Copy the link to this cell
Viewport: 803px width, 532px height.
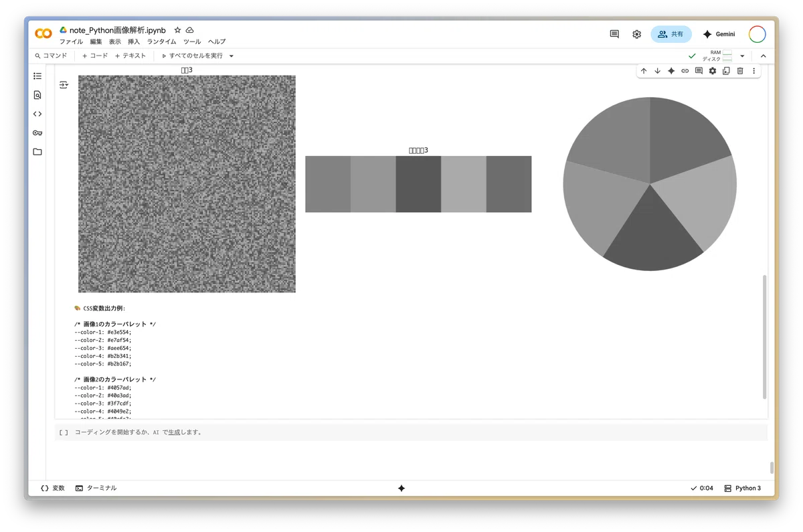coord(685,71)
